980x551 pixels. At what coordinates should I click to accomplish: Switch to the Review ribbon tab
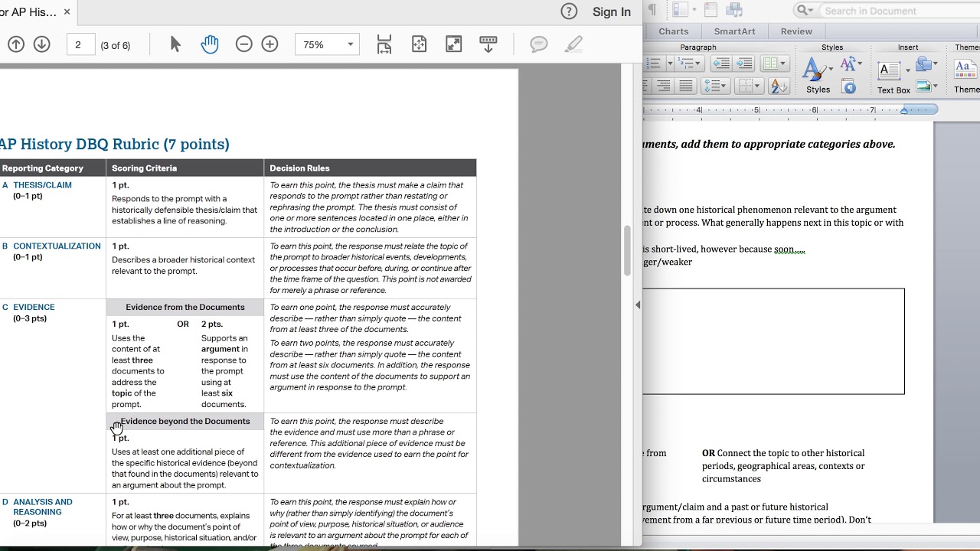[x=796, y=31]
